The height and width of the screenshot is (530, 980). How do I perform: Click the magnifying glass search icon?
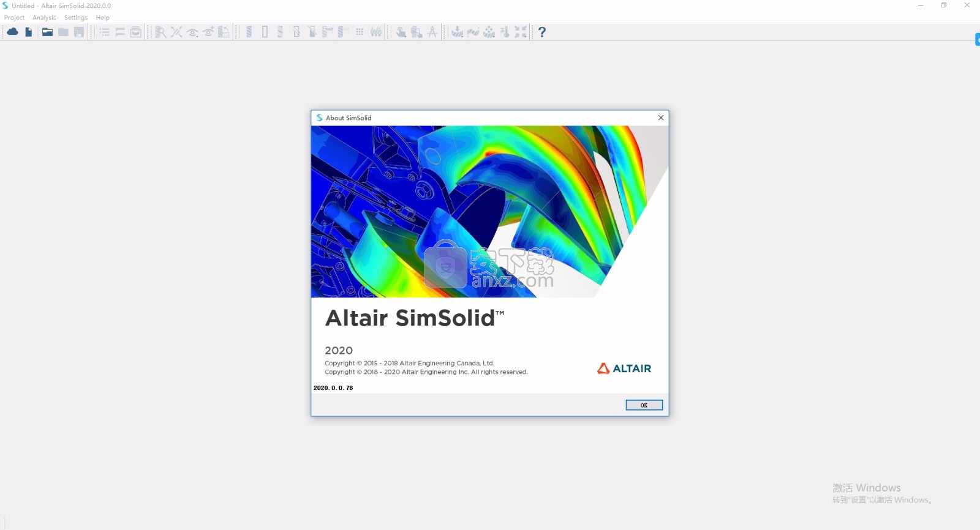click(160, 32)
